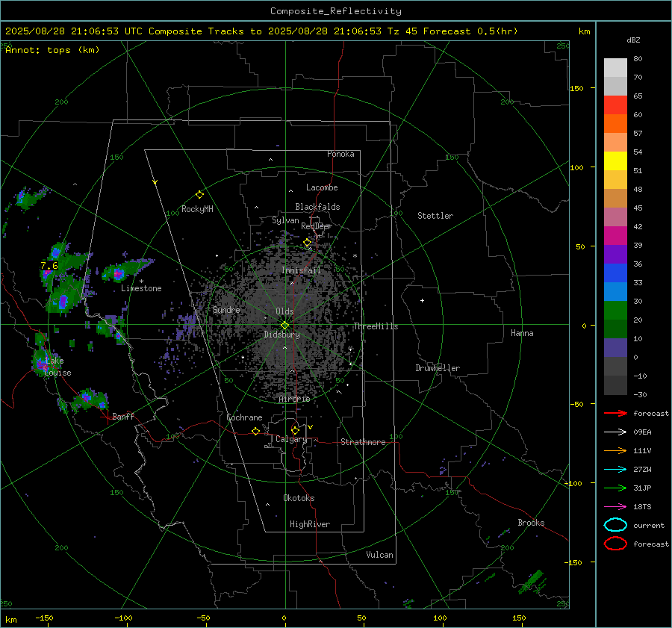672x628 pixels.
Task: Click the green echo streaks south of Brooks
Action: tap(532, 582)
